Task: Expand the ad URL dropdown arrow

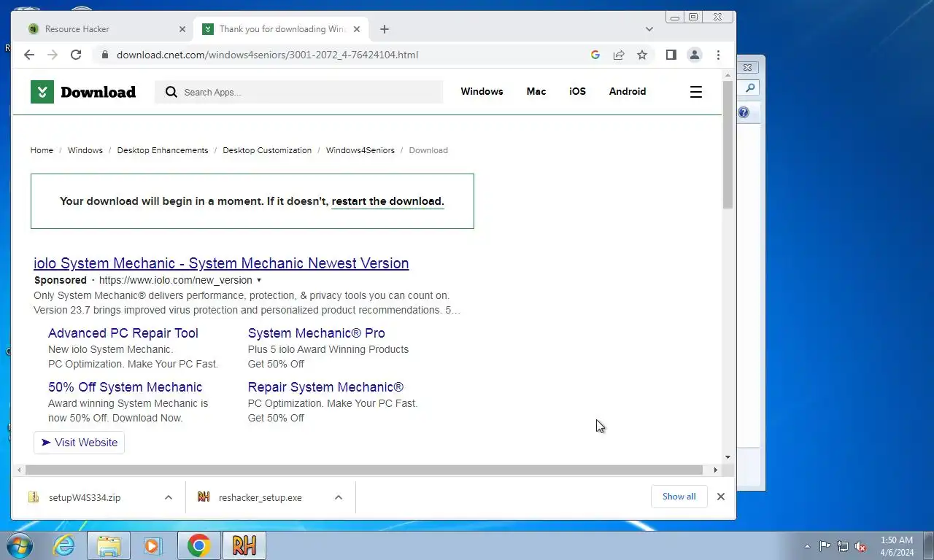Action: (x=258, y=281)
